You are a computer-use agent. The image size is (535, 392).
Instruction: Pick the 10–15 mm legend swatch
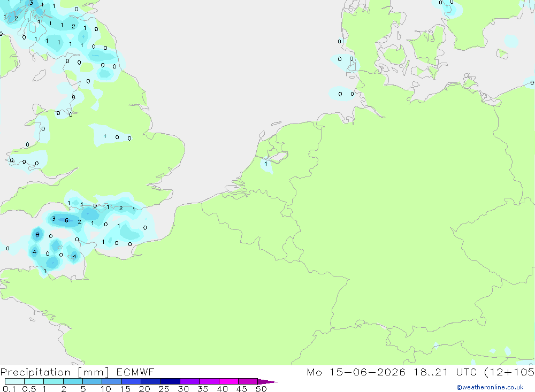[112, 381]
